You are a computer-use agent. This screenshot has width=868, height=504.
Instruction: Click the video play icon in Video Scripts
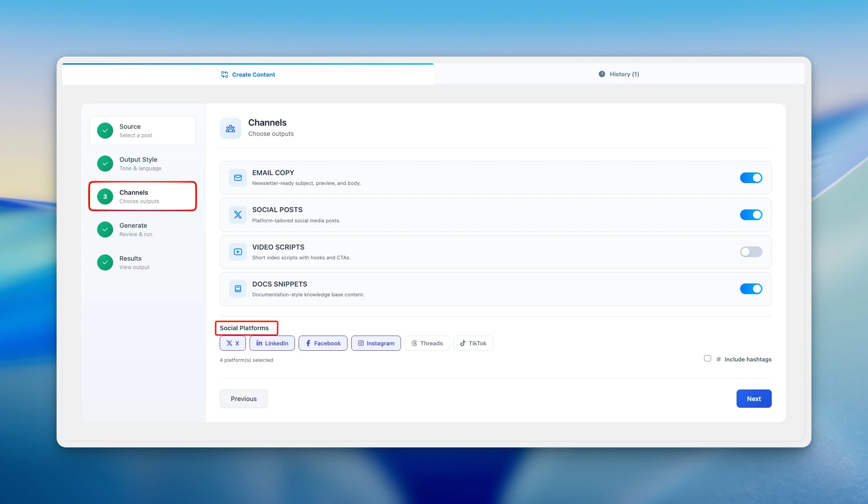[x=237, y=252]
